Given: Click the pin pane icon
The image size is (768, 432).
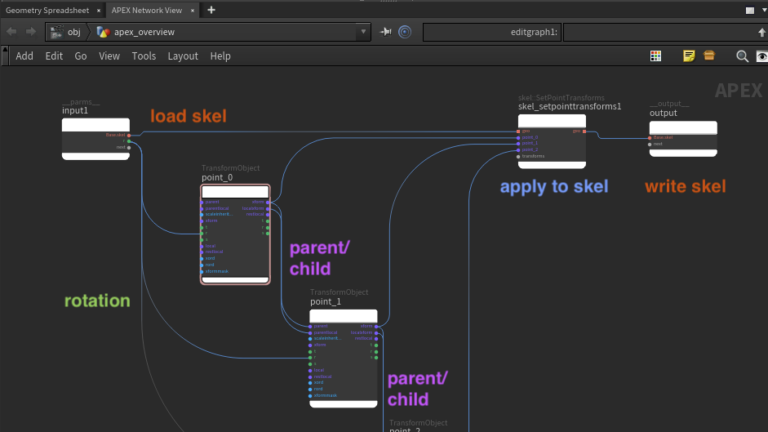Looking at the screenshot, I should (x=386, y=32).
